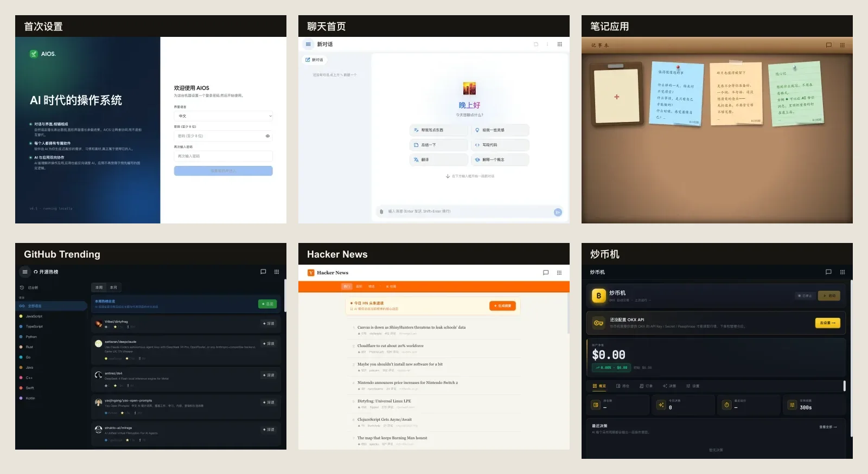
Task: Click the city avatar image above 晚上好
Action: 469,88
